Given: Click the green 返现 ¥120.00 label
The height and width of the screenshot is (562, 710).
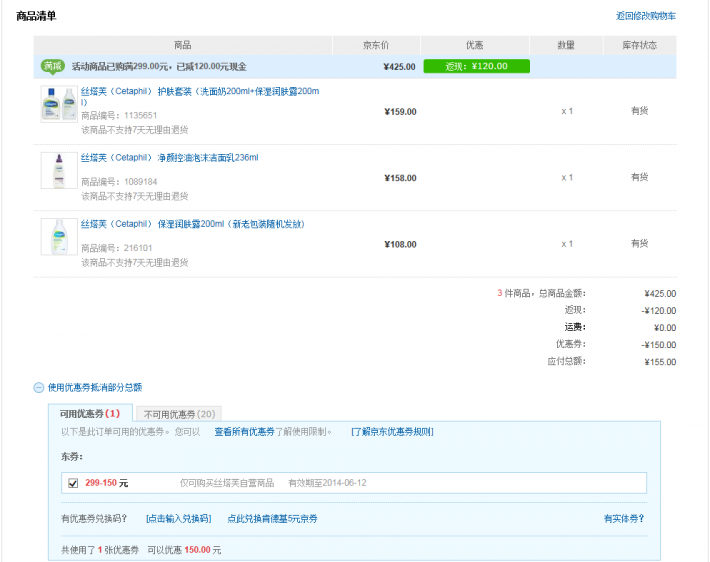Looking at the screenshot, I should coord(476,66).
